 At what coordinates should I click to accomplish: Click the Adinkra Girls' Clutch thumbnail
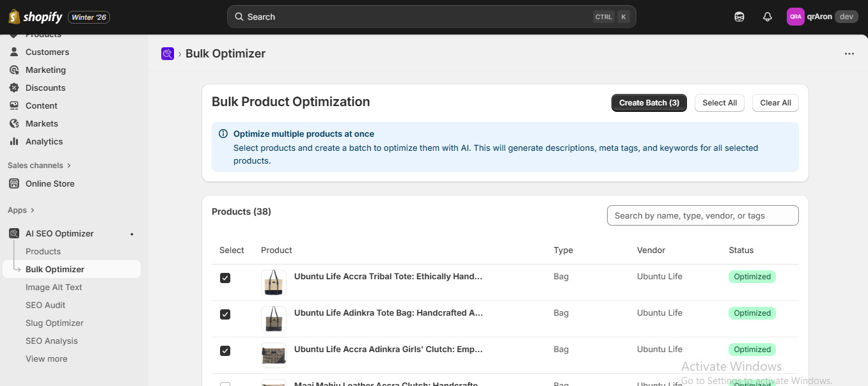[274, 355]
